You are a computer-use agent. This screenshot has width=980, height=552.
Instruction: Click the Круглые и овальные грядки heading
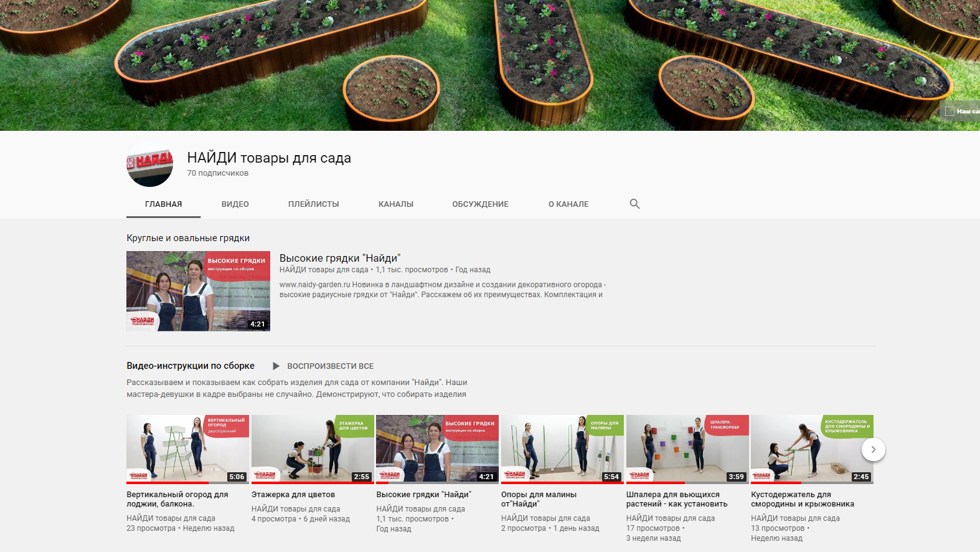pyautogui.click(x=188, y=238)
